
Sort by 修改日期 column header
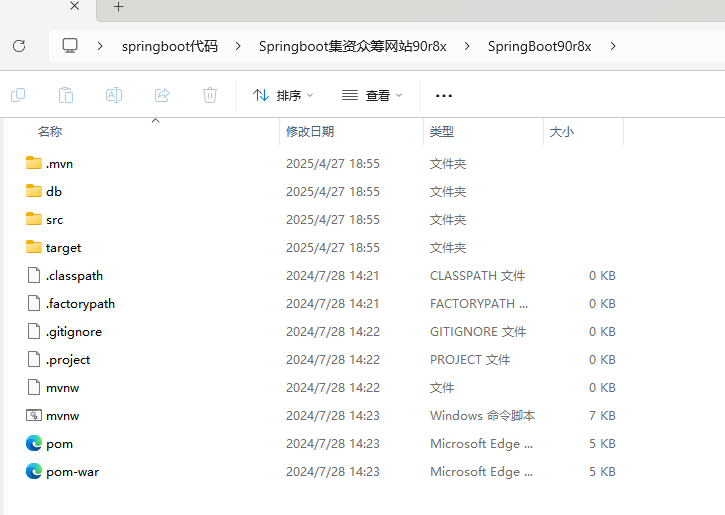(310, 131)
